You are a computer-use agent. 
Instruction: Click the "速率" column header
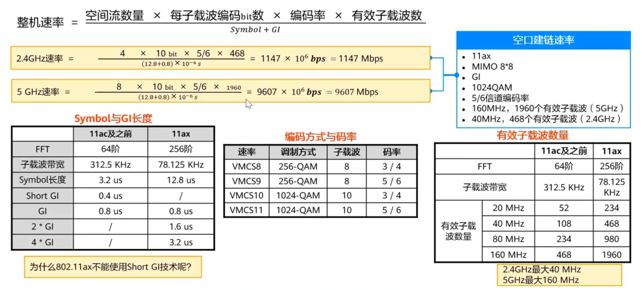tap(247, 152)
